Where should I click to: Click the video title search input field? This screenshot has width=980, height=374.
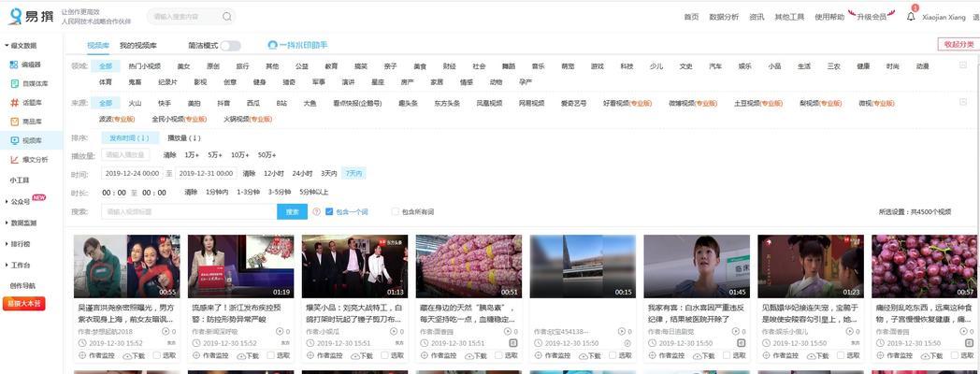pyautogui.click(x=190, y=212)
